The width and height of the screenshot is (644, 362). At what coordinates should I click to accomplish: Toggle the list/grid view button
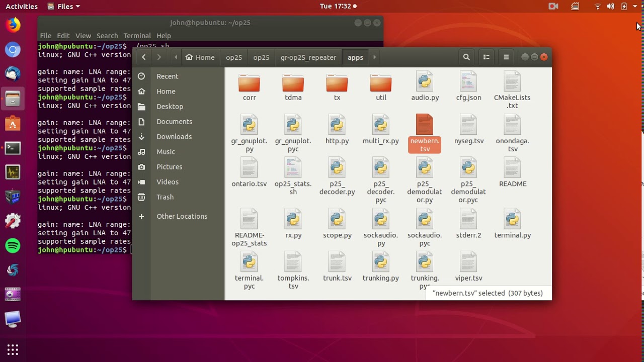(486, 57)
